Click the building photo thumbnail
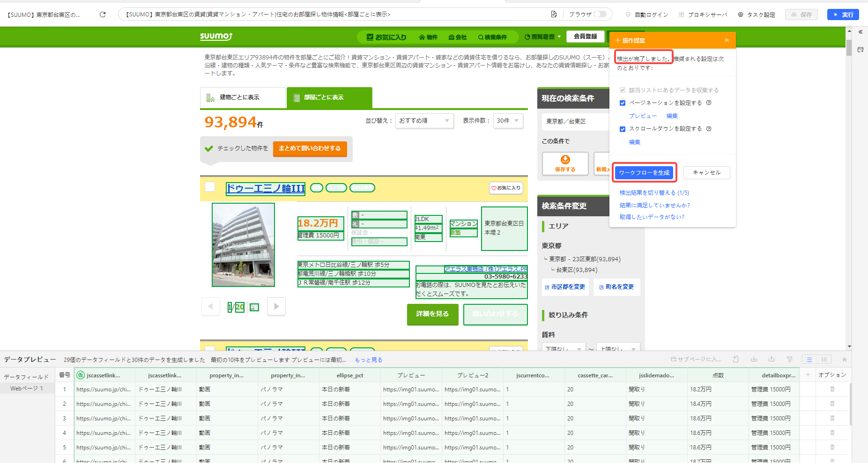This screenshot has width=868, height=463. (243, 245)
